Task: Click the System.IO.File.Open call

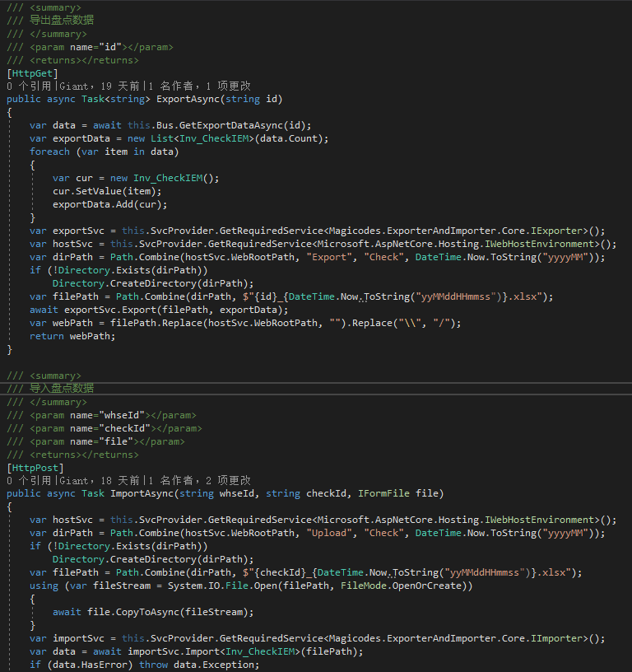Action: [x=222, y=586]
